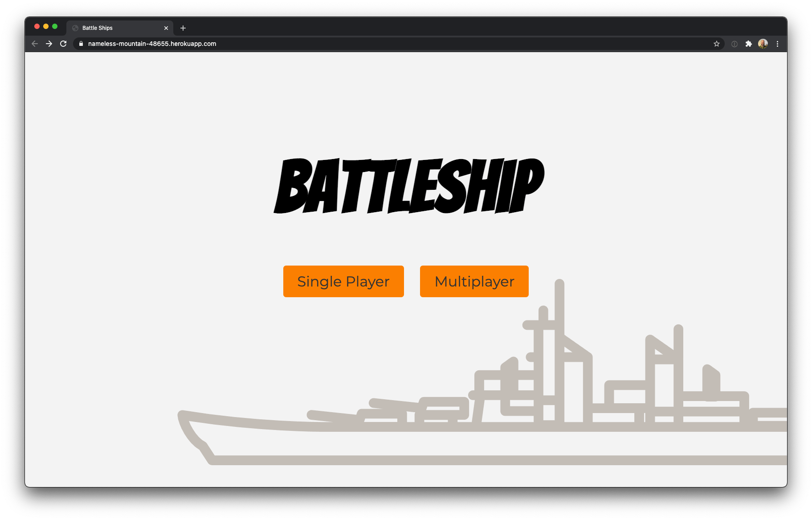Open Chrome's three-dot menu
This screenshot has height=520, width=812.
[778, 44]
